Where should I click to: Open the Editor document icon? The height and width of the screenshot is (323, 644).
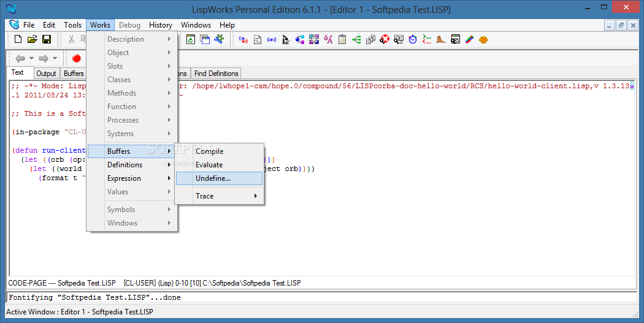[258, 39]
